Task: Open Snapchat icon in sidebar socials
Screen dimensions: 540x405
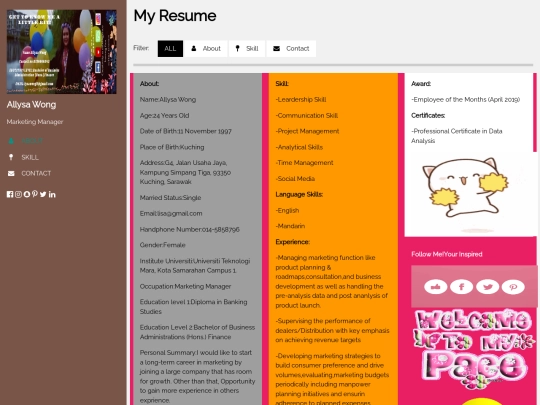Action: 27,194
